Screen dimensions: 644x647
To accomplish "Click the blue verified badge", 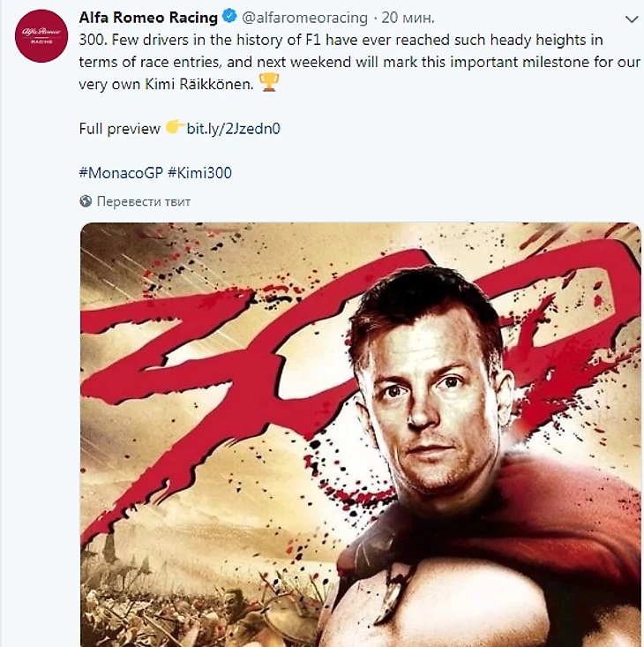I will (x=228, y=16).
